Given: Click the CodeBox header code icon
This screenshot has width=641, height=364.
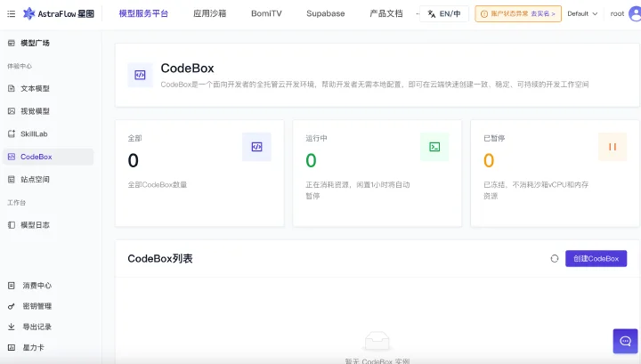Looking at the screenshot, I should coord(141,75).
